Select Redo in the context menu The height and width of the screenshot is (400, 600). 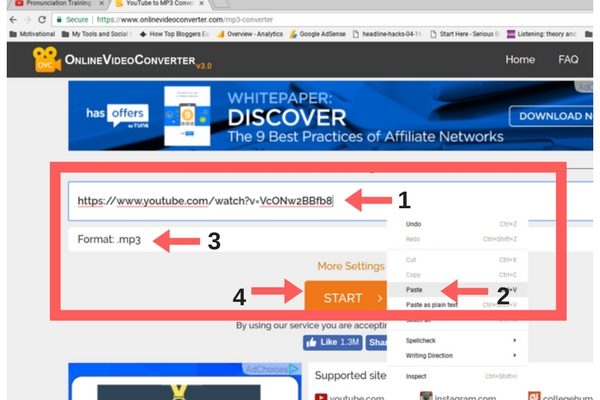[457, 239]
